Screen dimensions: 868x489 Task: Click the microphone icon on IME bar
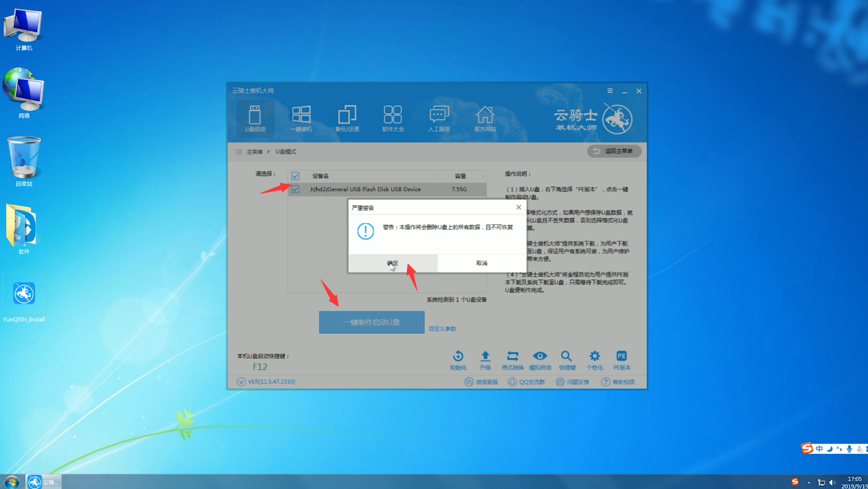(x=848, y=449)
